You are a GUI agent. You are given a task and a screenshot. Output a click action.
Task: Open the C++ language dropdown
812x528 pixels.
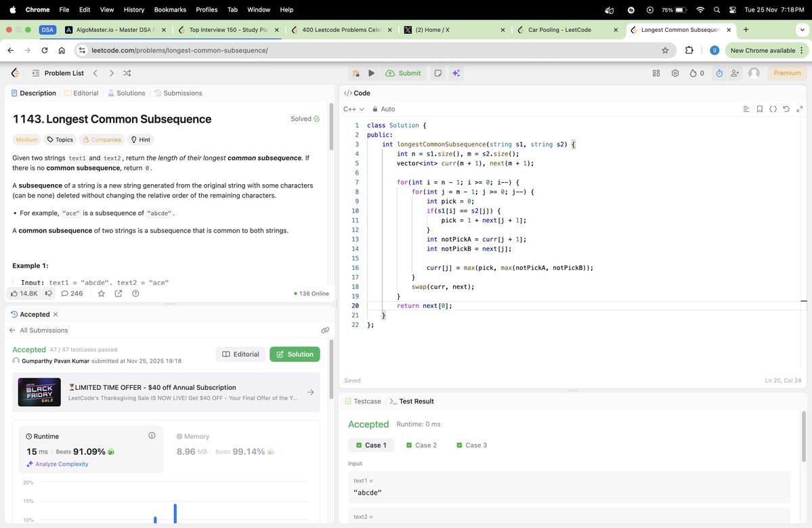[354, 109]
